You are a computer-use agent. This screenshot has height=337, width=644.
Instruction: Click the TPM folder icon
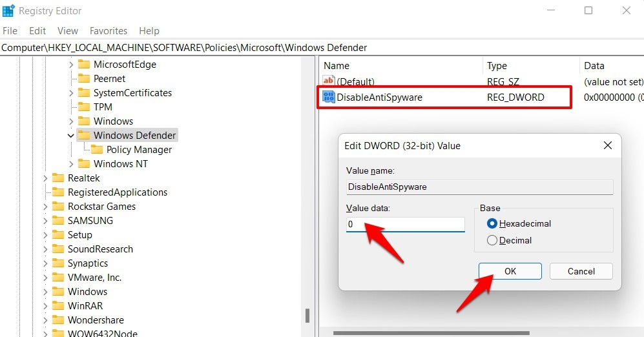click(84, 107)
